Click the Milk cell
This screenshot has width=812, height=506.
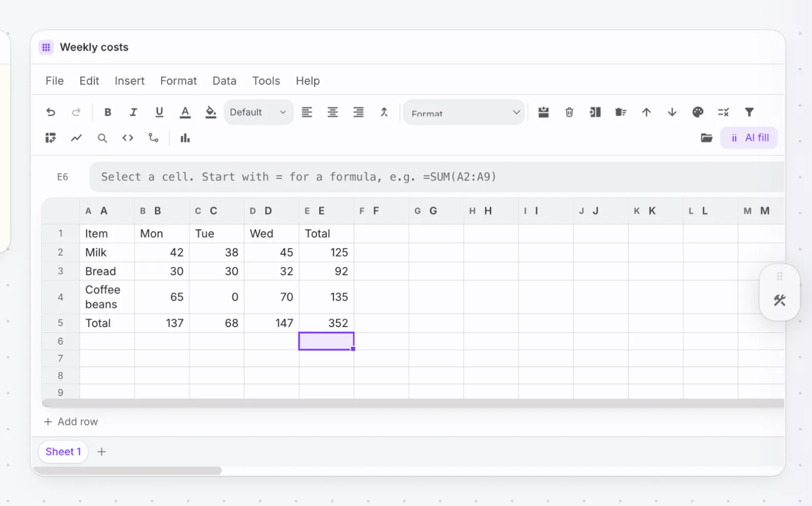click(x=107, y=252)
